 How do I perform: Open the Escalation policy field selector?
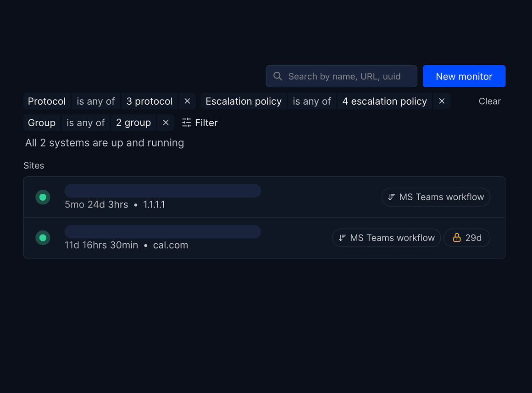[244, 101]
